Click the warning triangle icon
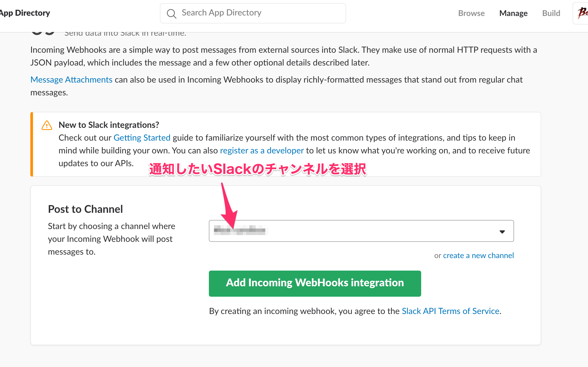The width and height of the screenshot is (588, 367). click(47, 125)
